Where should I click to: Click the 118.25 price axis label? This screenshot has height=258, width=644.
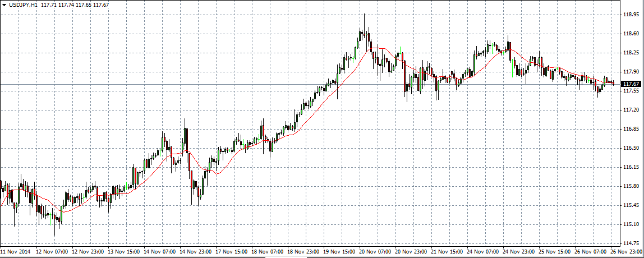pos(631,53)
